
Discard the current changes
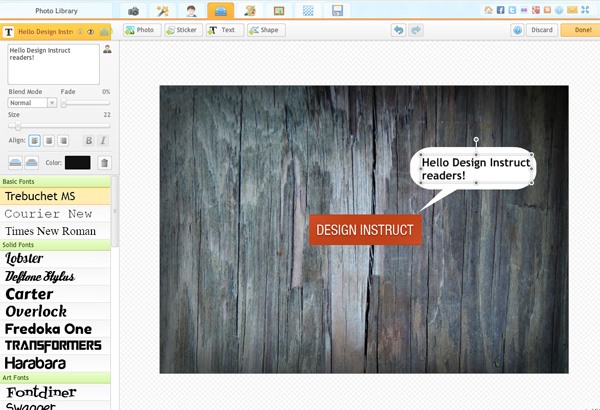click(542, 30)
